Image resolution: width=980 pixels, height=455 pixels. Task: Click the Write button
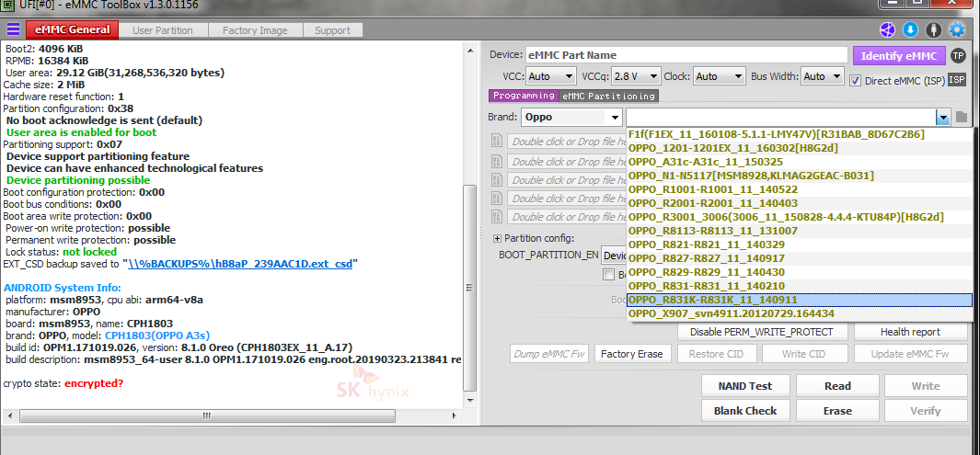pyautogui.click(x=926, y=386)
